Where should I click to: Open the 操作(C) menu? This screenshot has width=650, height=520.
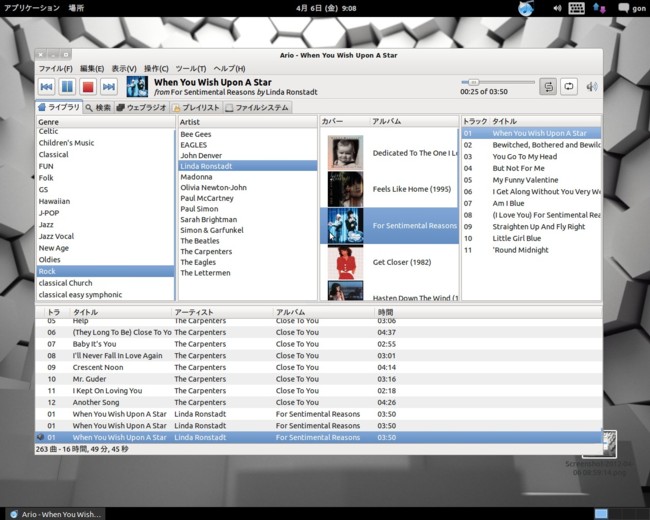(x=156, y=68)
